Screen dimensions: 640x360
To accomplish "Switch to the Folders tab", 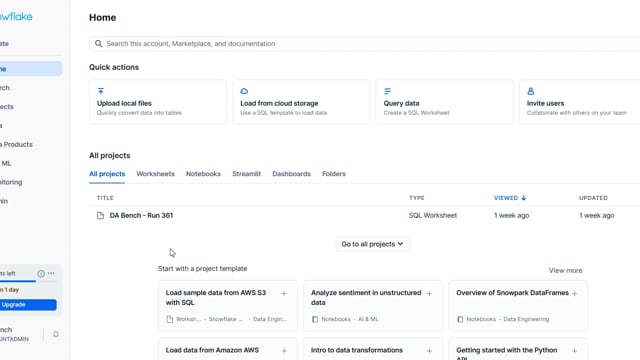I will [334, 174].
